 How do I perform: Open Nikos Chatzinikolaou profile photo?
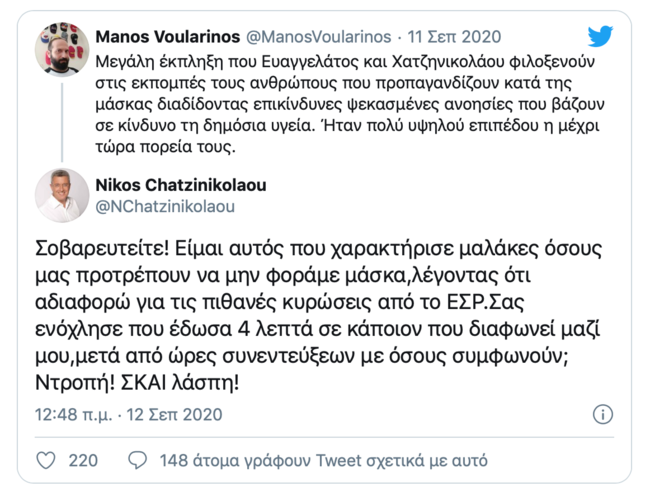click(x=63, y=195)
